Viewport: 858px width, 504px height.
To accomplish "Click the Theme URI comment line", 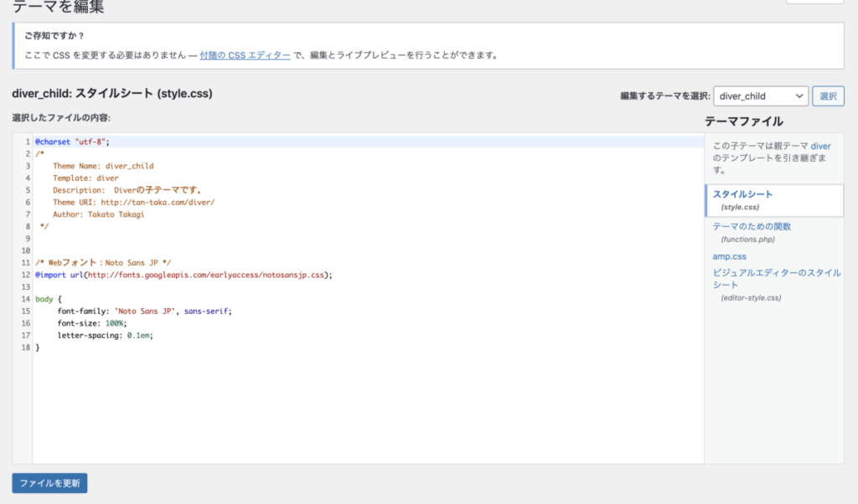I will tap(133, 202).
